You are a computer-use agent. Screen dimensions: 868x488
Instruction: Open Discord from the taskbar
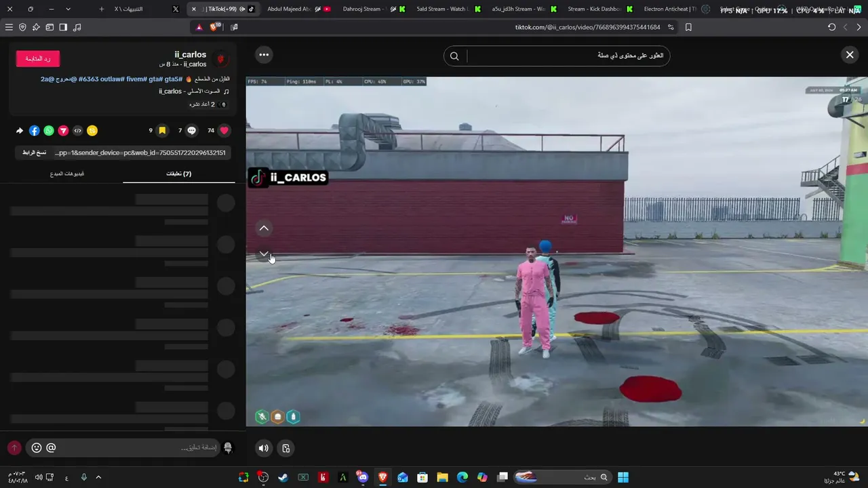tap(363, 477)
